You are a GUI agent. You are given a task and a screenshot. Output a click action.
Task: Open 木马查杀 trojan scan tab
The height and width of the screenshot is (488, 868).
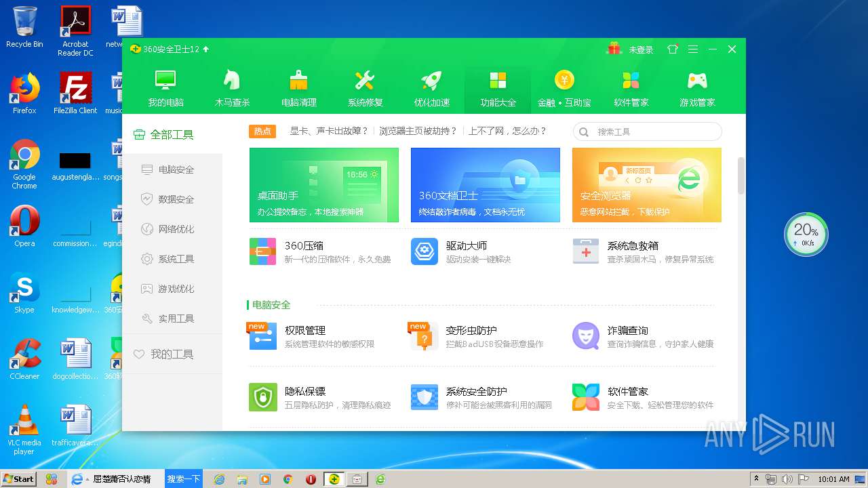click(x=232, y=89)
